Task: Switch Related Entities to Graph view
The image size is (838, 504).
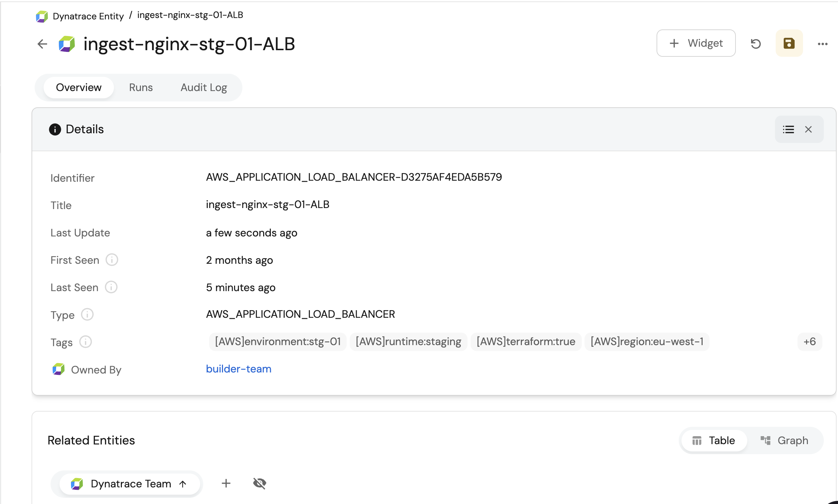Action: click(785, 440)
